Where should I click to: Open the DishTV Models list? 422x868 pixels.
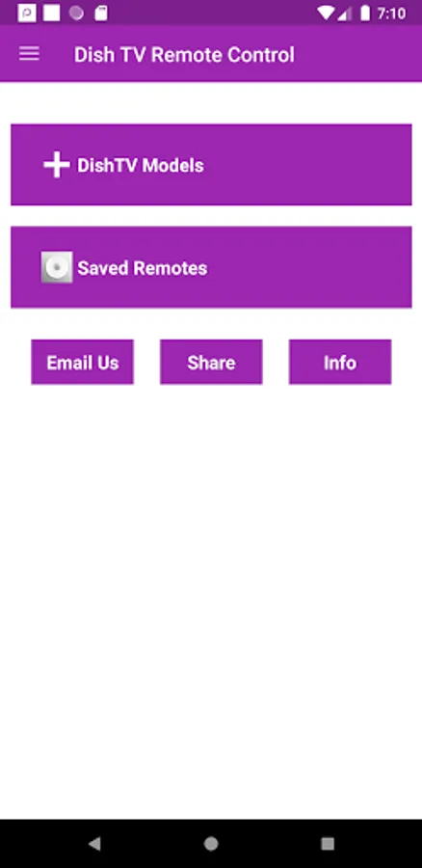pos(211,164)
